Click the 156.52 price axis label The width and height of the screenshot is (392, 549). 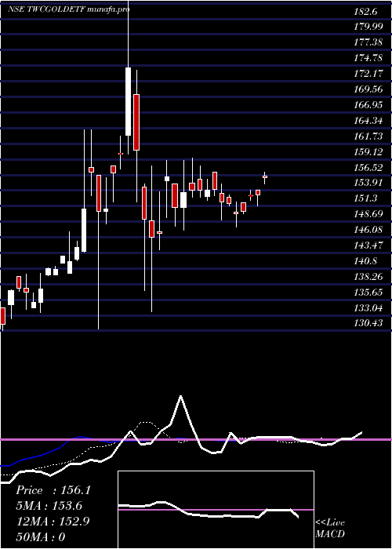pyautogui.click(x=368, y=167)
